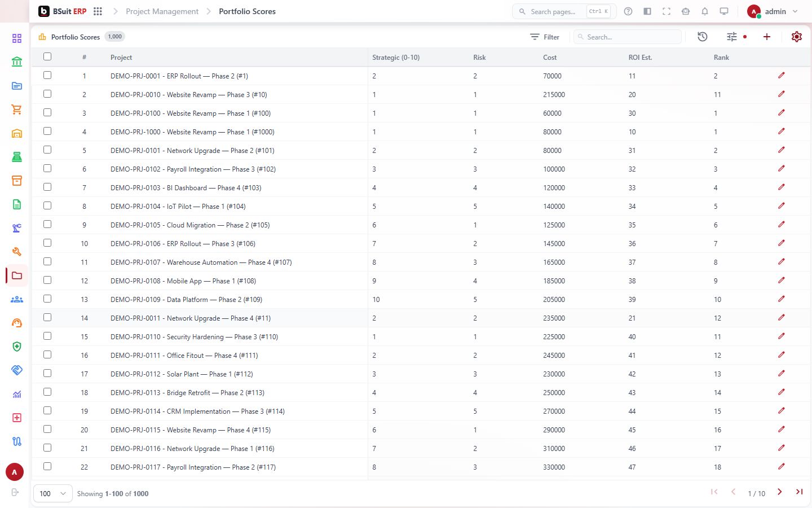Go to the next page arrow
This screenshot has height=508, width=812.
coord(780,492)
